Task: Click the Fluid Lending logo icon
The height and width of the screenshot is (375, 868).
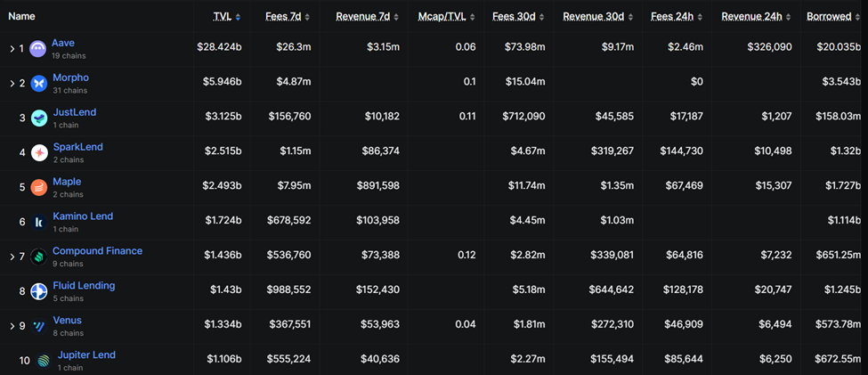Action: click(x=39, y=292)
